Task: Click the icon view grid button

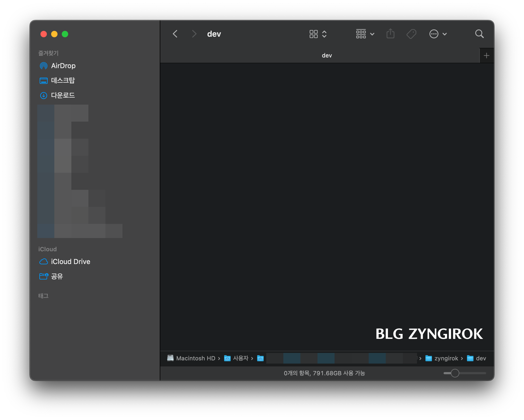Action: (x=314, y=34)
